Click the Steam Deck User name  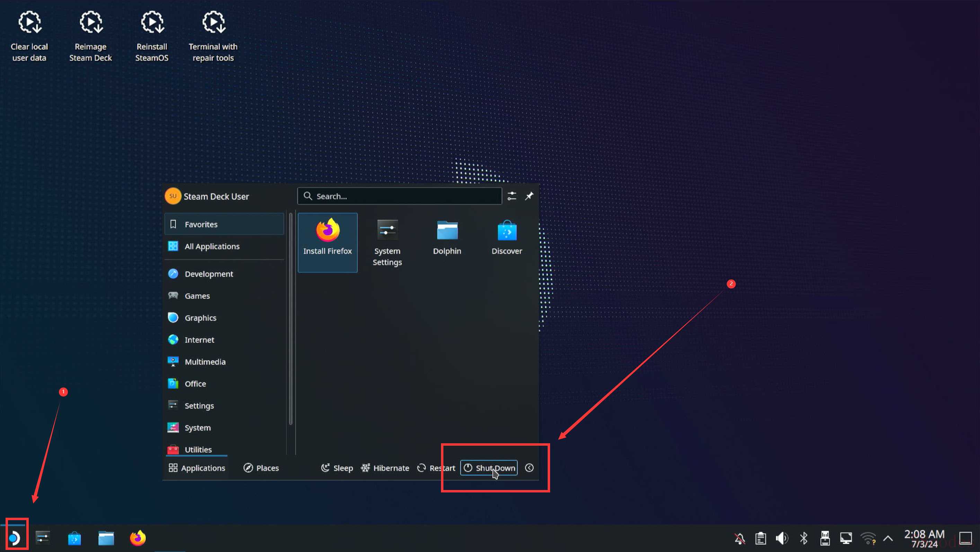click(x=216, y=196)
